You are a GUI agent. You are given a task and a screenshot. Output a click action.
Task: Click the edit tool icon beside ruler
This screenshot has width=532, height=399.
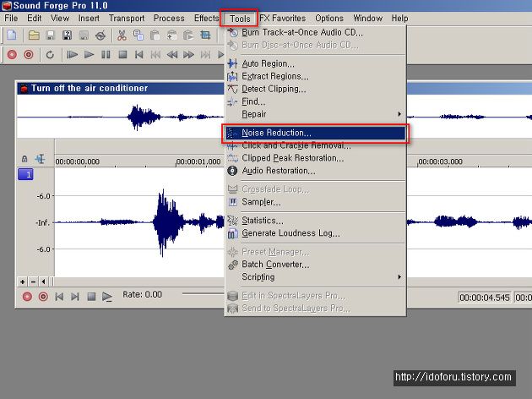tap(40, 159)
